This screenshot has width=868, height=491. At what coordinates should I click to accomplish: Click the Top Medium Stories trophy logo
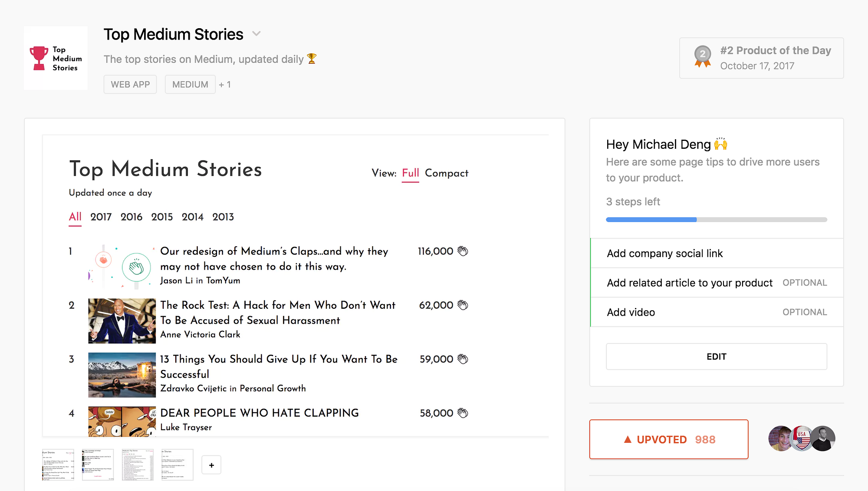click(56, 58)
